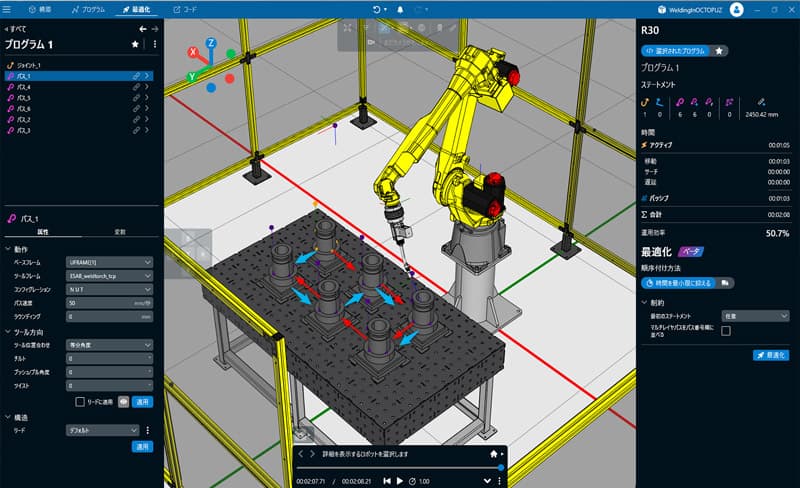
Task: Click the home icon in playback bar
Action: (x=493, y=454)
